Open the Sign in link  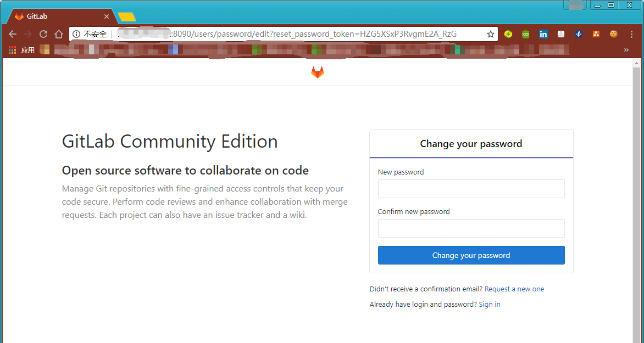(x=490, y=305)
